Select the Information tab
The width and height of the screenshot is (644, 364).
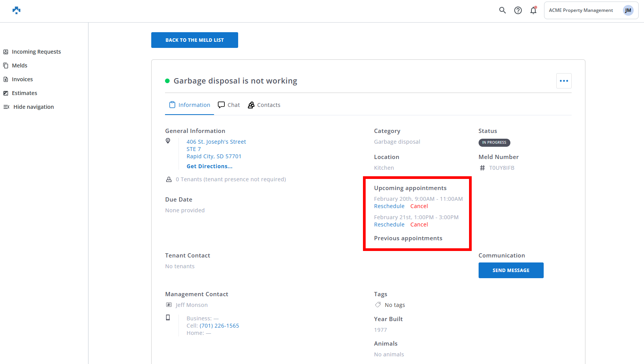190,105
